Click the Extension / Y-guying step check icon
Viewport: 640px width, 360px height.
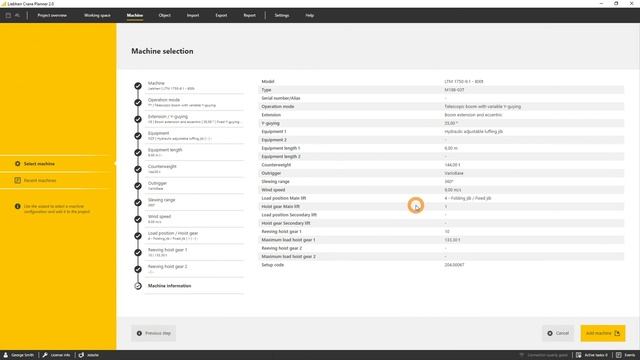click(138, 119)
